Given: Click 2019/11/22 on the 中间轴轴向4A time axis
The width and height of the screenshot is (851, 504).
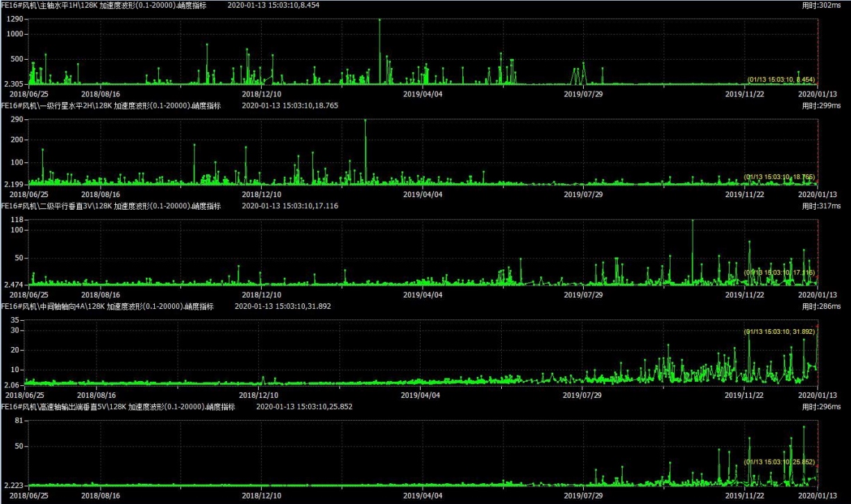Looking at the screenshot, I should tap(744, 395).
